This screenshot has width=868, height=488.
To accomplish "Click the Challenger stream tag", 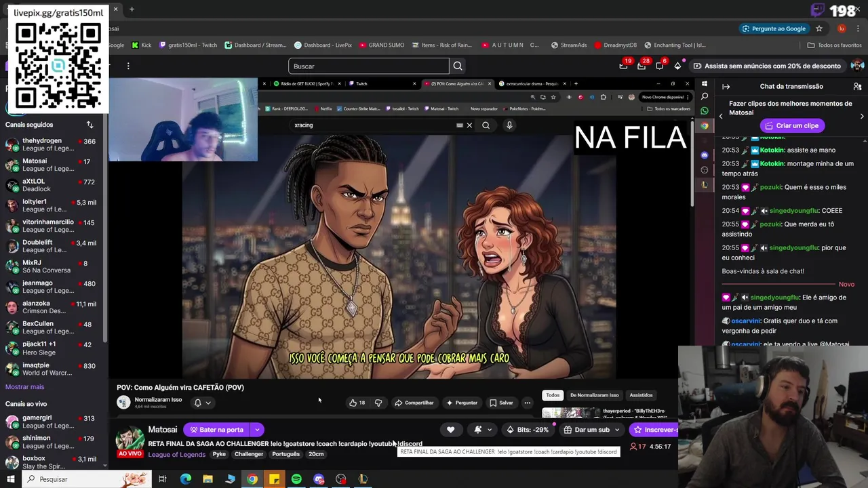I will point(248,454).
